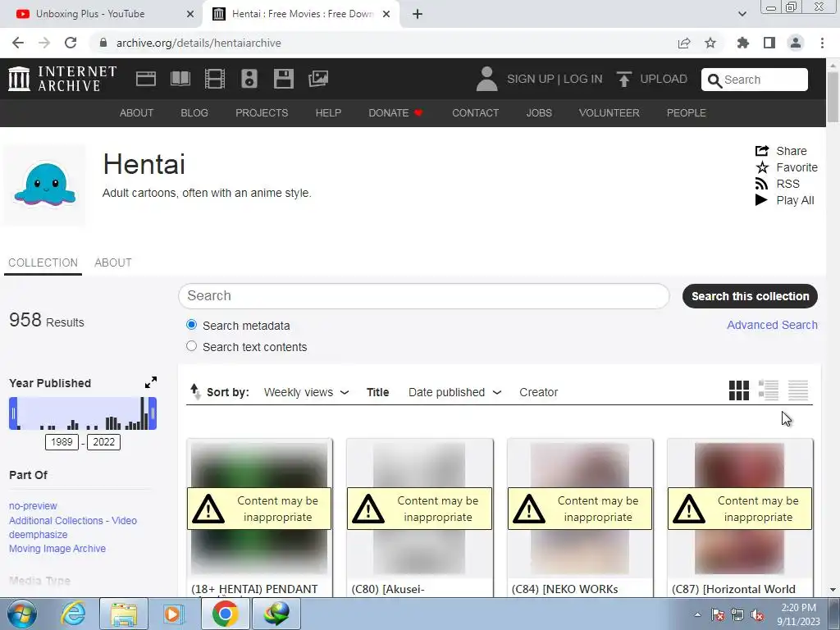Launch Internet Explorer from taskbar
This screenshot has width=840, height=630.
(73, 614)
